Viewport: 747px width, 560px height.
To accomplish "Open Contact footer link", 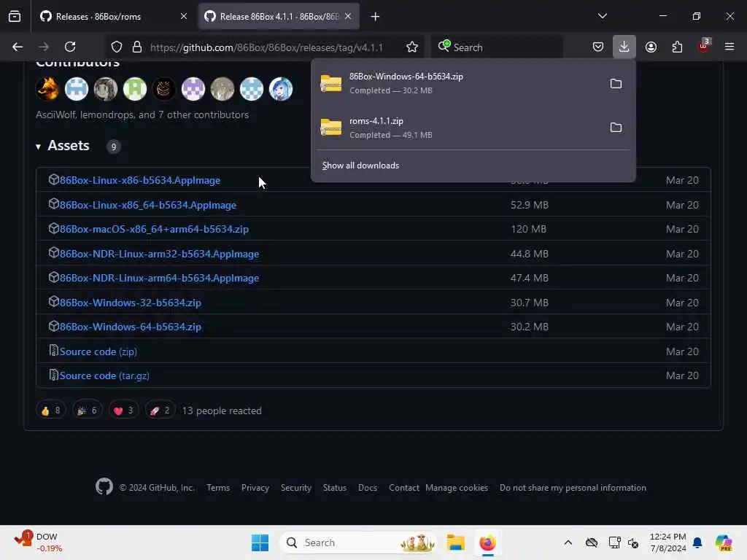I will point(403,488).
